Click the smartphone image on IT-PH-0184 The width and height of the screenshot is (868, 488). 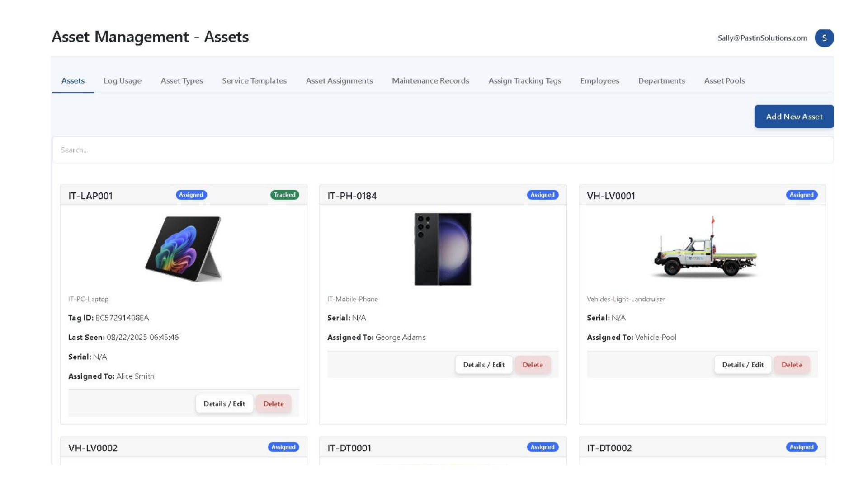[442, 249]
